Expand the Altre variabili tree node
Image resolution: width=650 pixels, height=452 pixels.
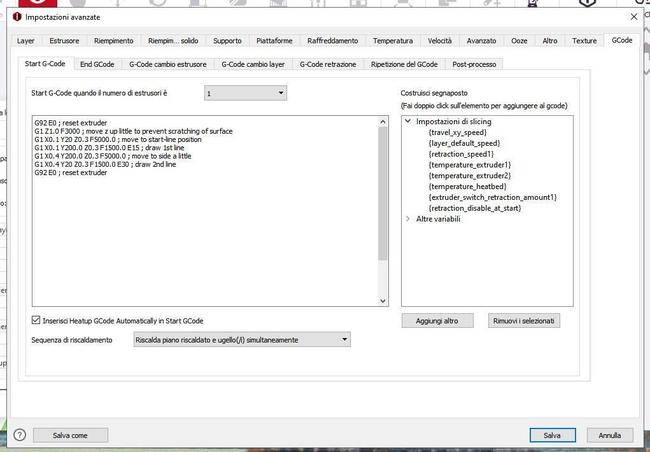coord(408,219)
